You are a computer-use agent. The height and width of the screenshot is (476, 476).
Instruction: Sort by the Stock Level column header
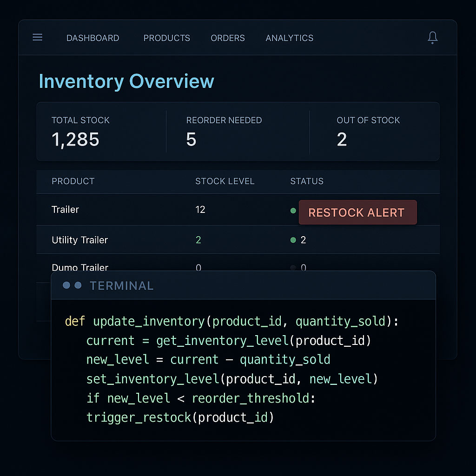click(225, 181)
